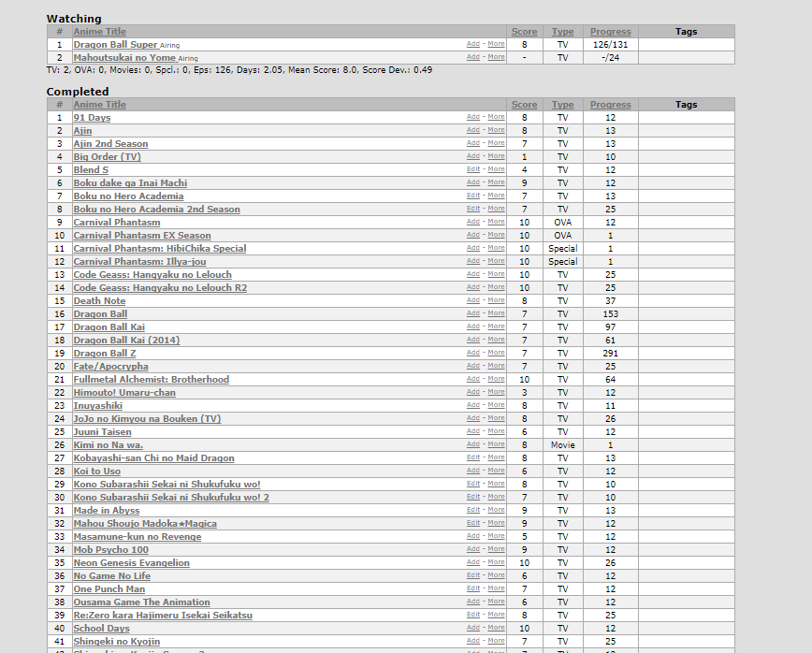The image size is (812, 653).
Task: Open Ousama Game The Animation link
Action: tap(142, 602)
